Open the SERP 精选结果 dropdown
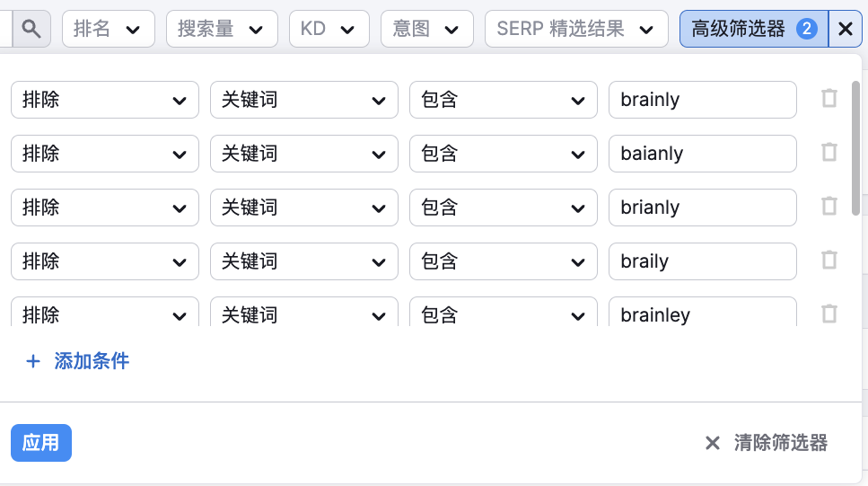This screenshot has height=486, width=868. (x=576, y=29)
